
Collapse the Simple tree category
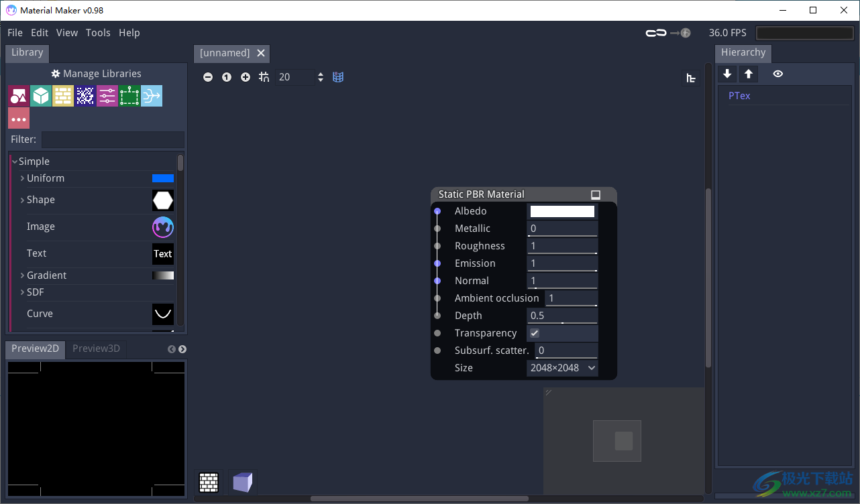click(x=15, y=162)
